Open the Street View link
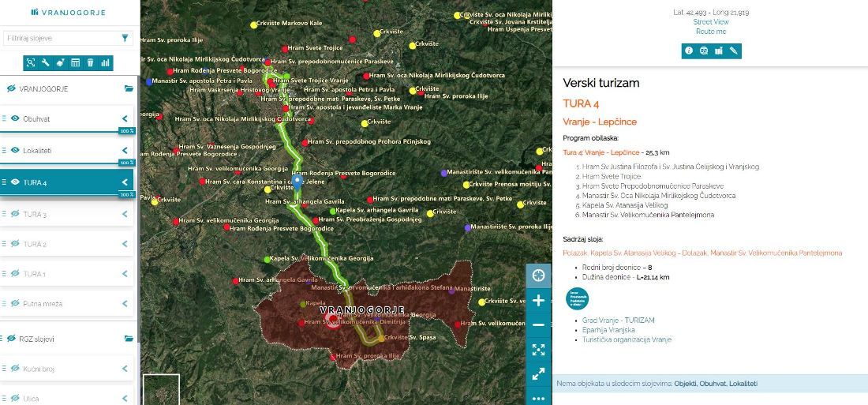868x405 pixels. pos(710,22)
